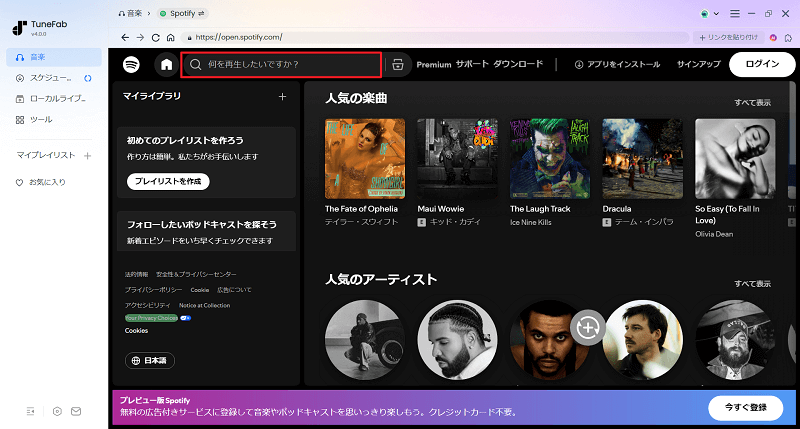Image resolution: width=800 pixels, height=429 pixels.
Task: Open the Cookies link
Action: (x=136, y=331)
